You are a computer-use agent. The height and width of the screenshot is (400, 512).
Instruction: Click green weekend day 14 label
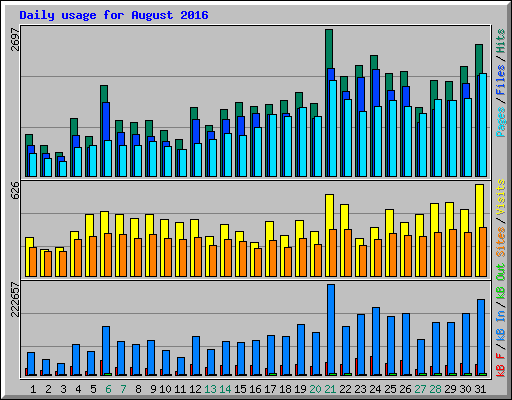coord(225,389)
